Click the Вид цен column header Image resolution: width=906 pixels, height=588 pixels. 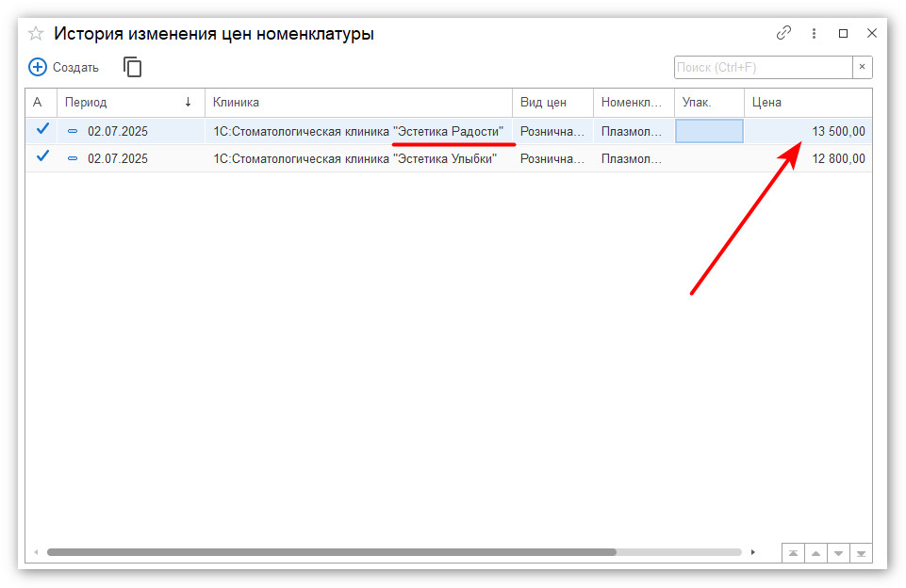552,102
